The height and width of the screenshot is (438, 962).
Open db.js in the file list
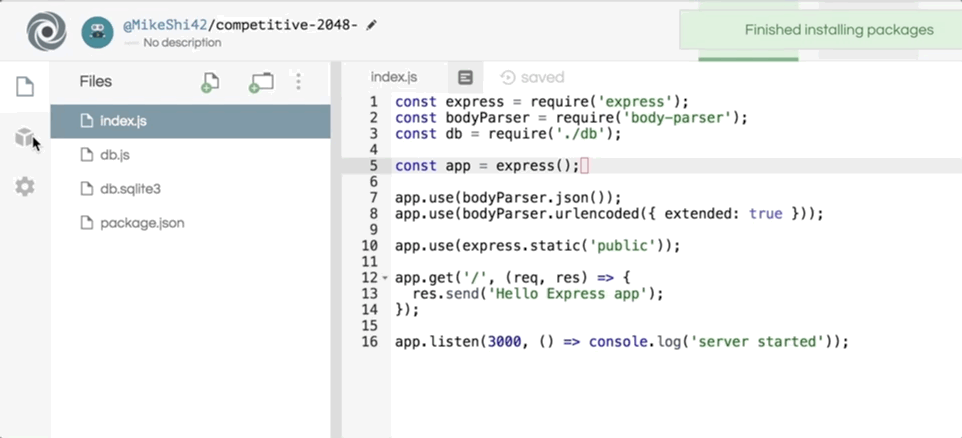tap(190, 155)
